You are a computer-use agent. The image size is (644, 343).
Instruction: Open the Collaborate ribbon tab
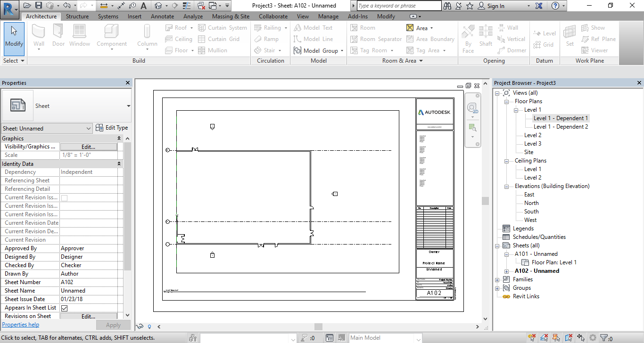(x=273, y=16)
